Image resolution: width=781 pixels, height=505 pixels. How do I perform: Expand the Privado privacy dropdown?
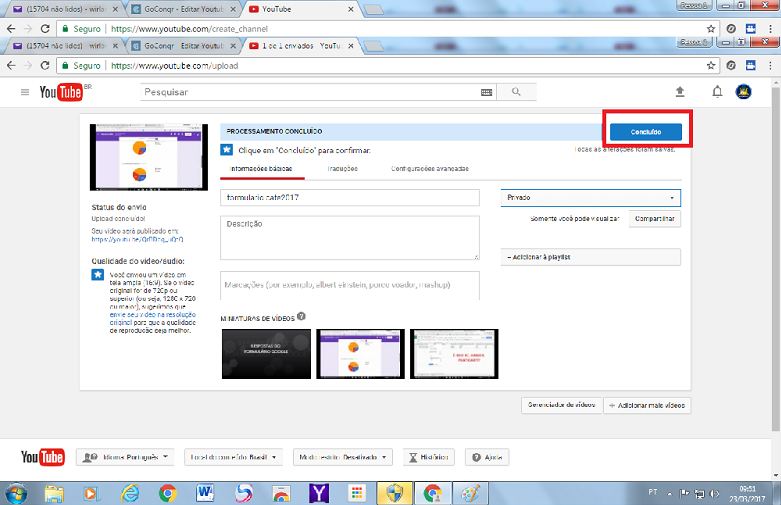(592, 198)
